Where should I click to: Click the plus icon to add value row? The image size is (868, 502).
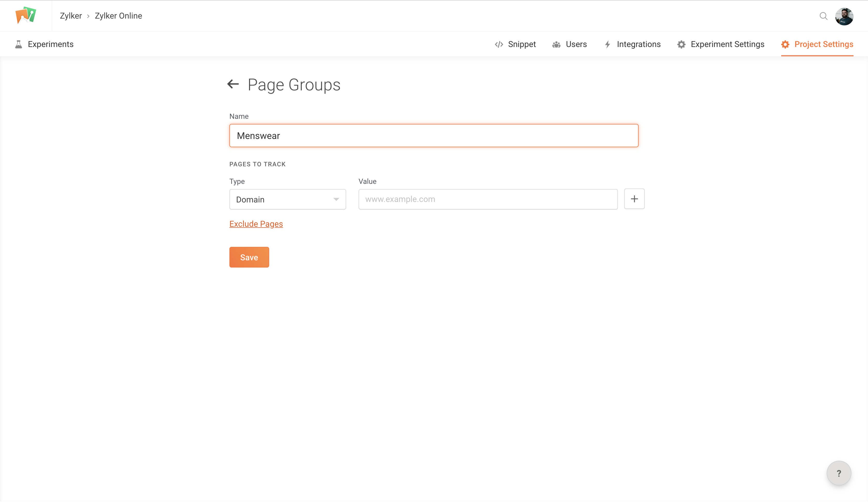coord(634,199)
